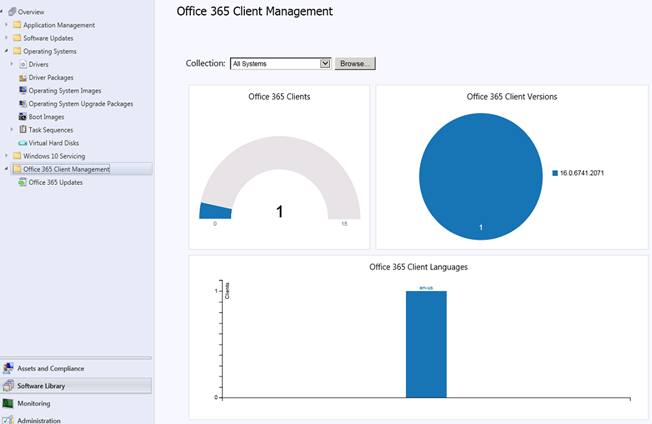Click the Administration workspace icon
Viewport: 652px width, 424px height.
point(8,420)
